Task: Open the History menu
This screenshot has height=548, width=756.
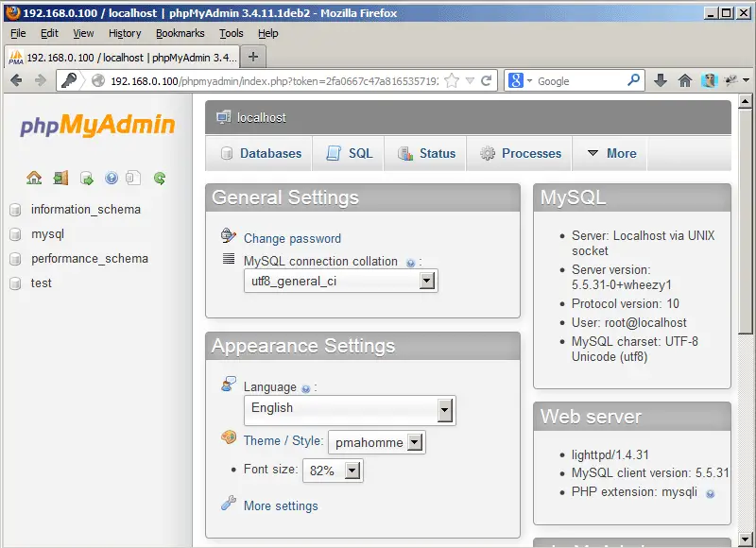Action: pyautogui.click(x=125, y=33)
